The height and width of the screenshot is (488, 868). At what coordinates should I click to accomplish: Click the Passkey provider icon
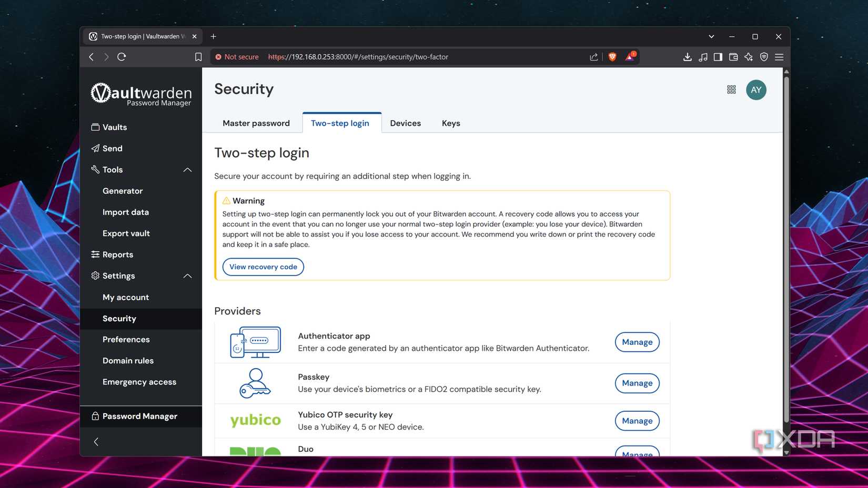coord(255,383)
